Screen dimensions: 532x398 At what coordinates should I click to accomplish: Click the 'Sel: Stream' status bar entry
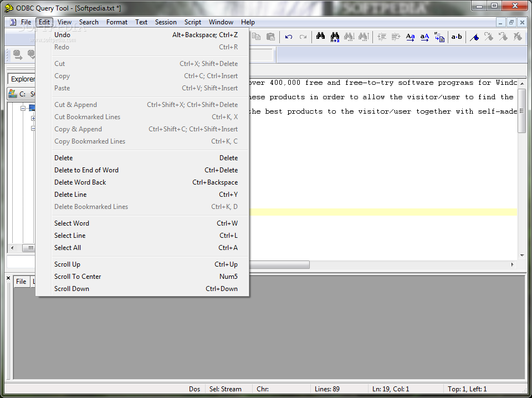226,389
